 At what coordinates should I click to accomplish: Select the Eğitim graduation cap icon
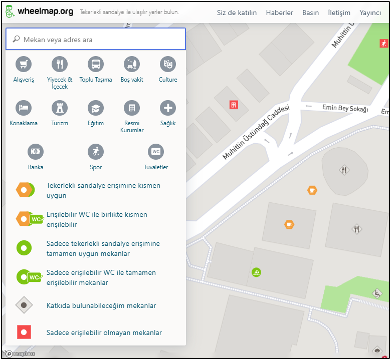(x=96, y=108)
